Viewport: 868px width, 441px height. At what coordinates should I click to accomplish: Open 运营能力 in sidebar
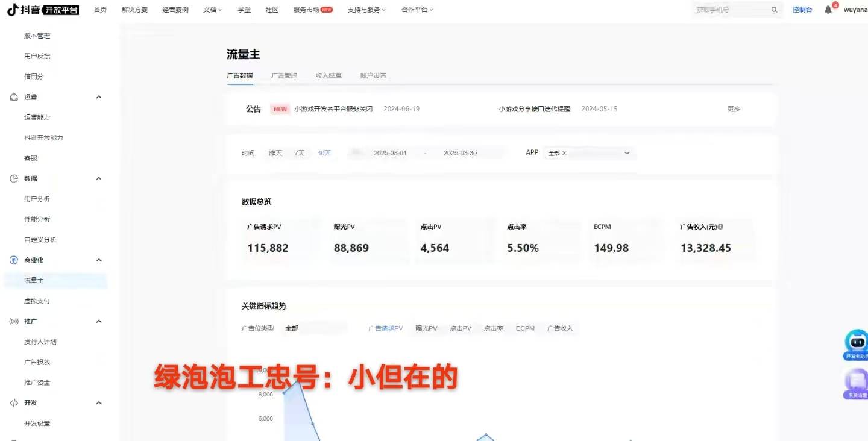tap(37, 117)
